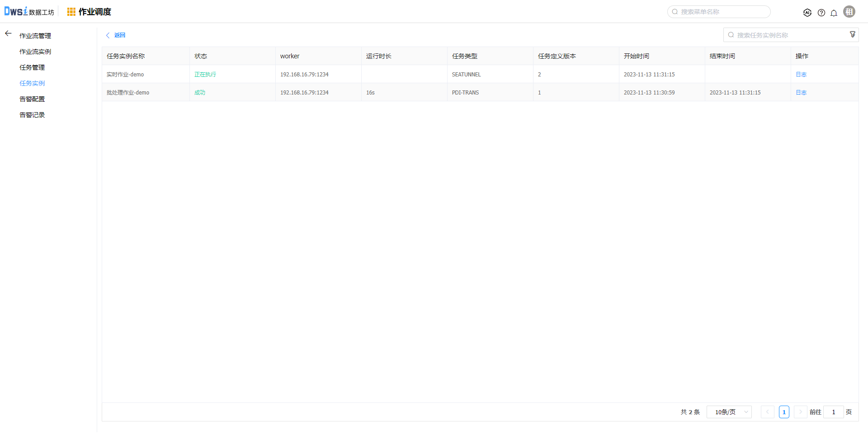This screenshot has width=868, height=435.
Task: Click worker address in 批处理作业-demo row
Action: [304, 93]
